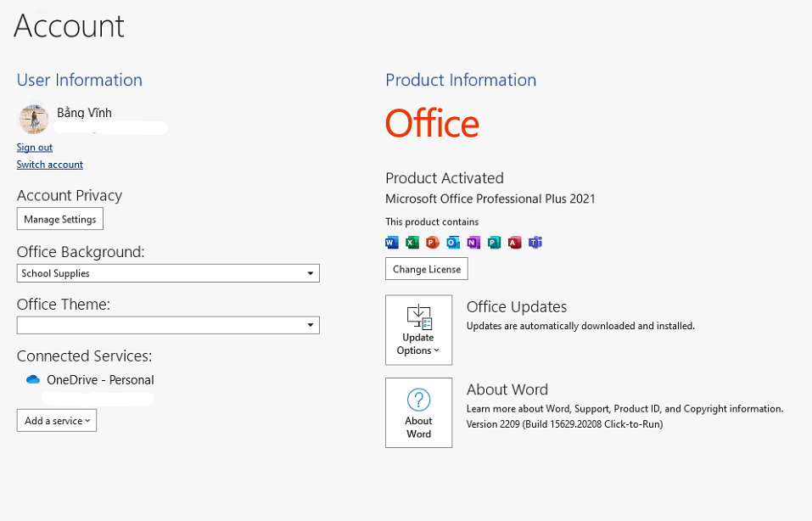Click the About Word heading
812x521 pixels.
coord(507,389)
